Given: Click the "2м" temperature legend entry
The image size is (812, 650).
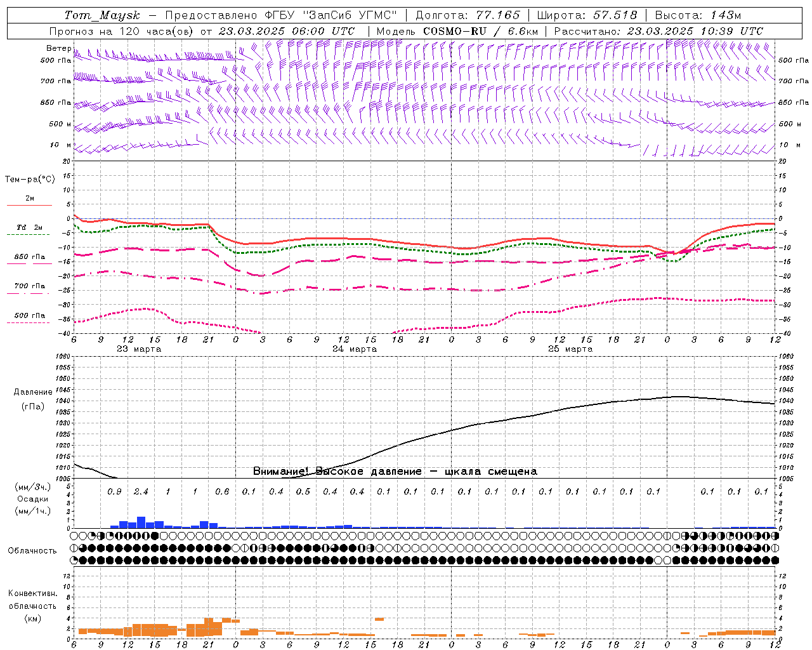Looking at the screenshot, I should pyautogui.click(x=30, y=198).
